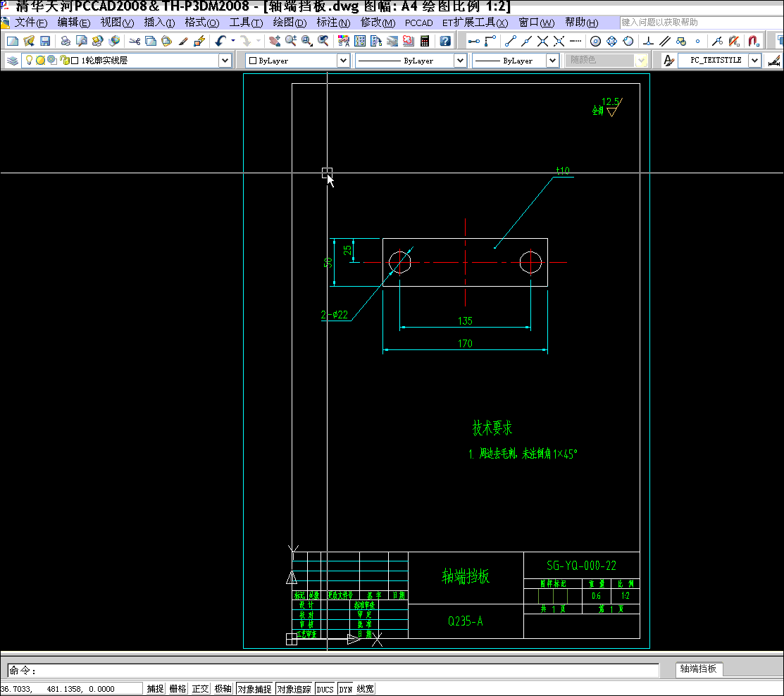This screenshot has height=696, width=784.
Task: Select the Zoom Realtime magnifier icon
Action: 290,41
